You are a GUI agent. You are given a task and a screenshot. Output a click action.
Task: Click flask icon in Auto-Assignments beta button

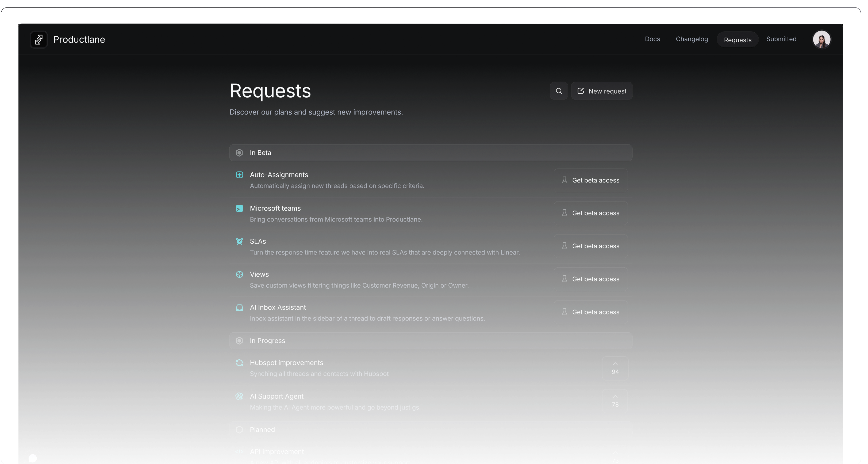click(x=564, y=180)
